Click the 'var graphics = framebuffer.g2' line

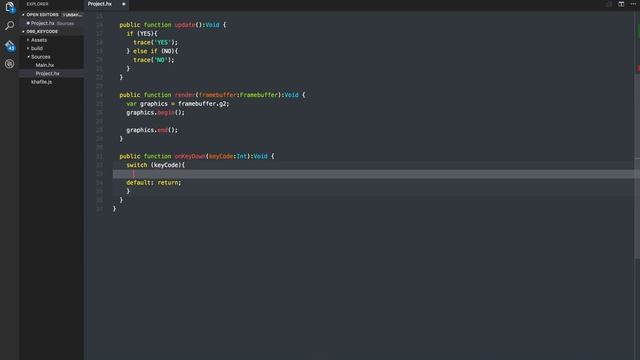tap(178, 104)
